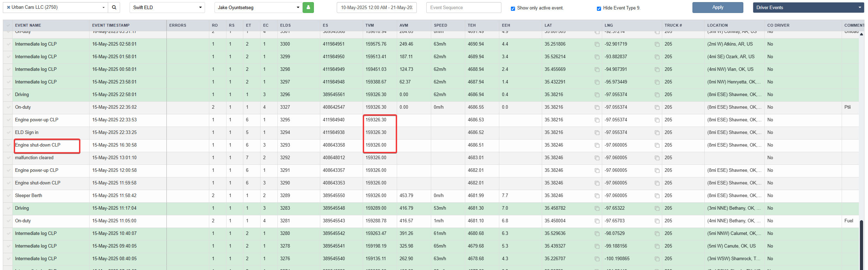Click TVM value 159326.00 in row 3293
The image size is (868, 270).
click(376, 145)
